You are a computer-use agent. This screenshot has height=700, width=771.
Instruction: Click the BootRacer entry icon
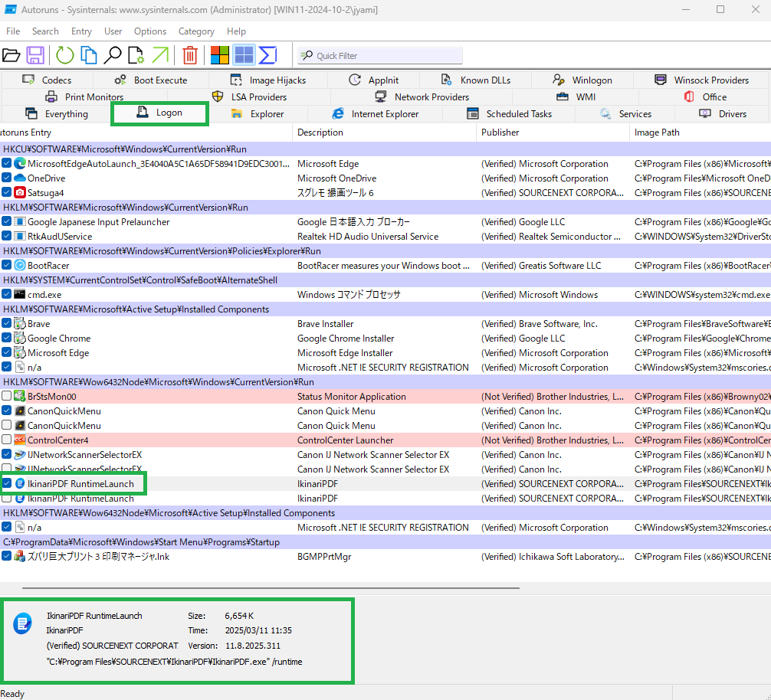pos(20,265)
